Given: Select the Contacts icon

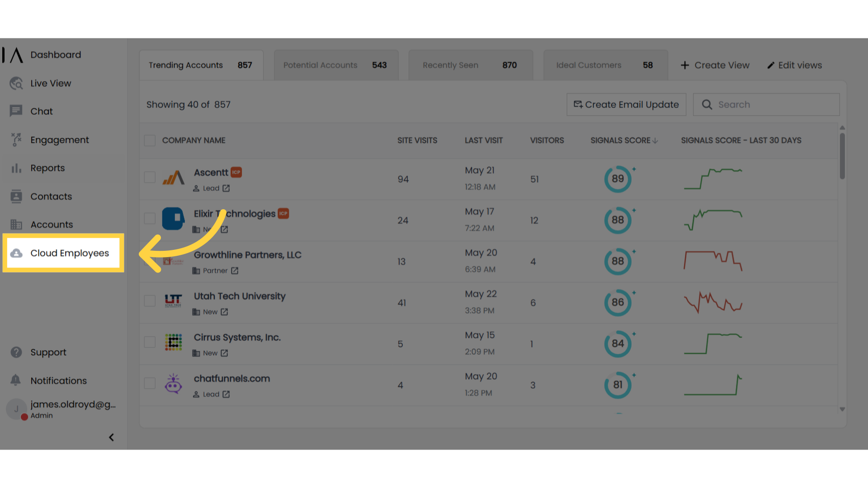Looking at the screenshot, I should pyautogui.click(x=16, y=196).
